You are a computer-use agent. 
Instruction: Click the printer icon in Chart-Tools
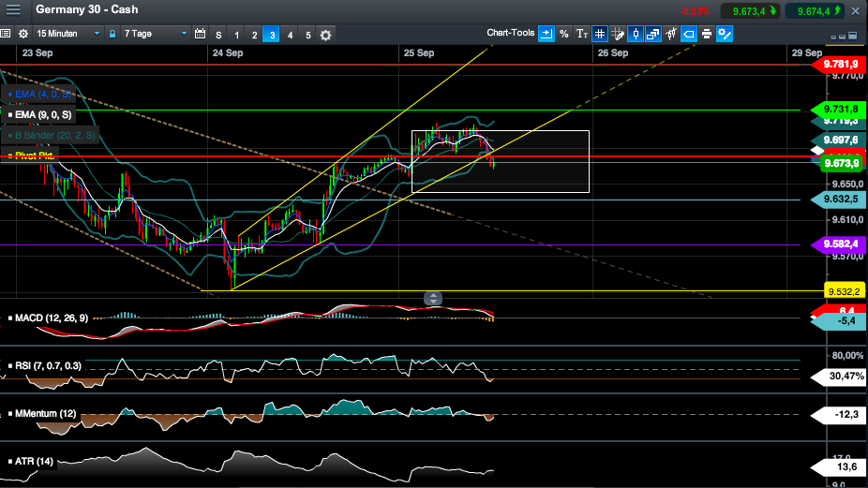click(706, 34)
